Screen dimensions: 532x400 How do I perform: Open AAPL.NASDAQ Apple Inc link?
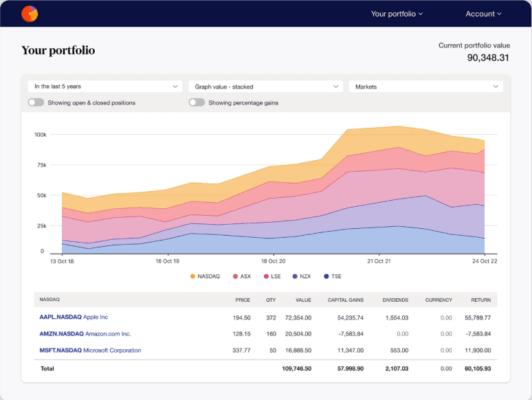pyautogui.click(x=74, y=317)
